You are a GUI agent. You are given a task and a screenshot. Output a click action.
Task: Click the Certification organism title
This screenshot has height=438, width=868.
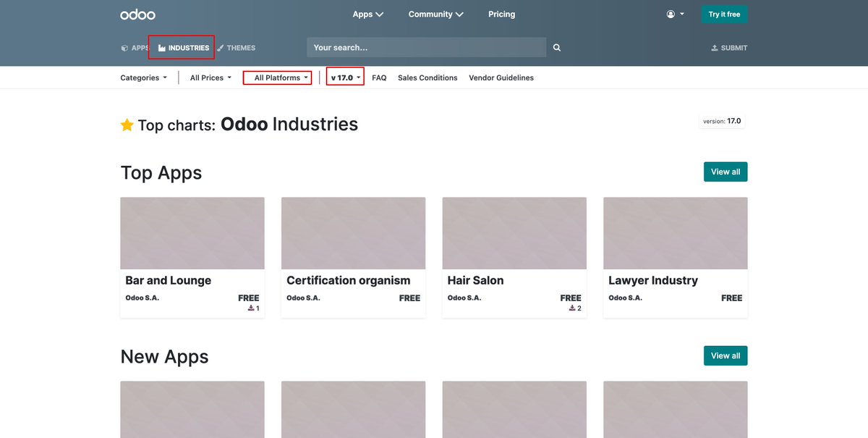(349, 280)
